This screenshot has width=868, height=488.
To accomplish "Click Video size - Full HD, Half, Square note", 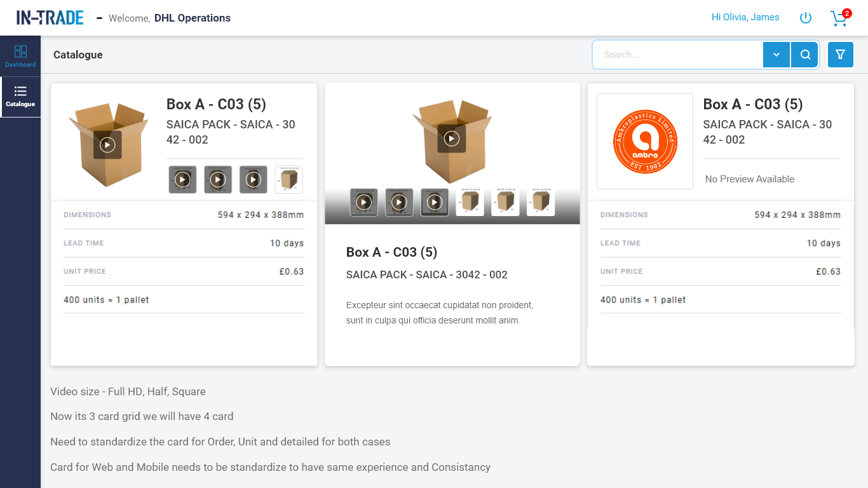I will 128,391.
